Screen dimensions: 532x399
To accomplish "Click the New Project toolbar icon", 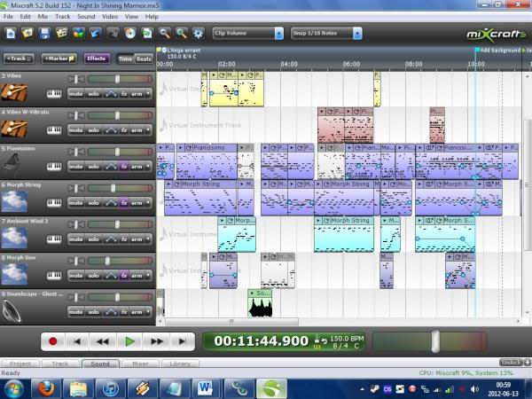I will (x=11, y=34).
